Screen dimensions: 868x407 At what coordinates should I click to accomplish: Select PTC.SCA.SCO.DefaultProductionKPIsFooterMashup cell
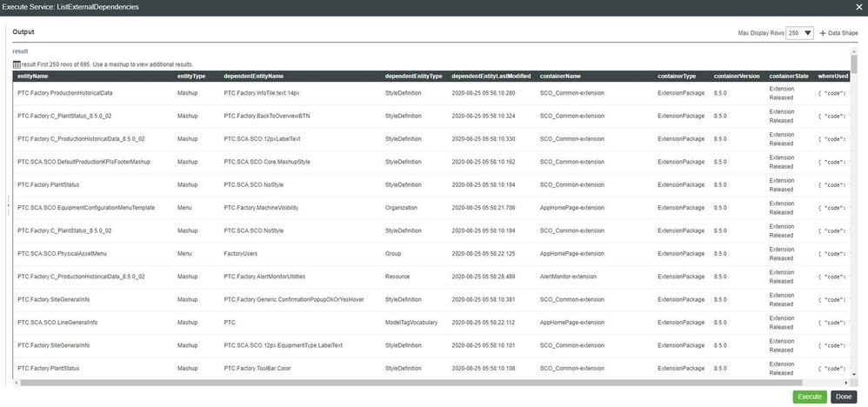click(x=84, y=162)
